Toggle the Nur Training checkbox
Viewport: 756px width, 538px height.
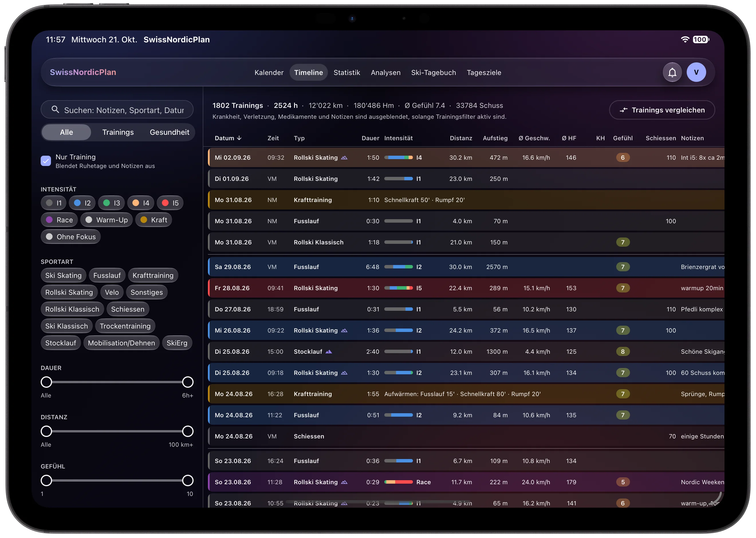(46, 161)
